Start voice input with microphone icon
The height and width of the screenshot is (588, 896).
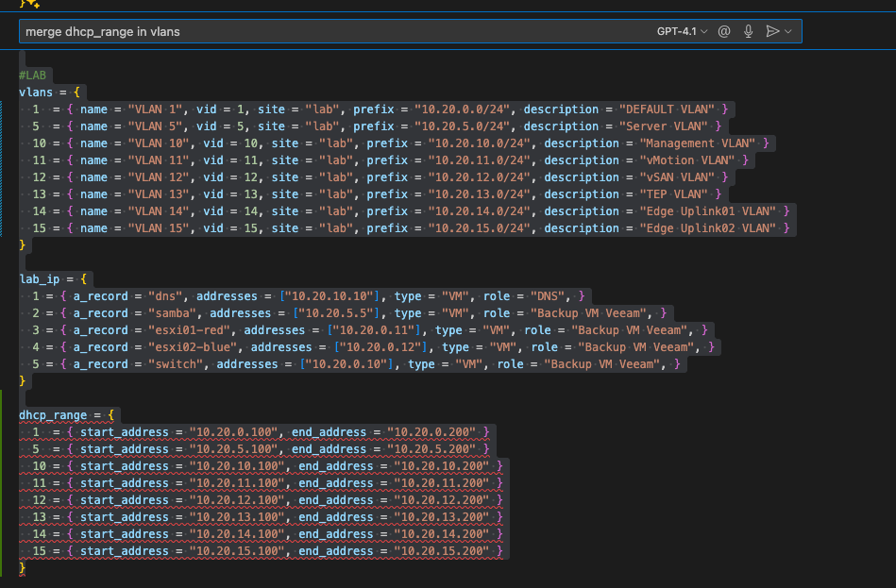[x=748, y=31]
